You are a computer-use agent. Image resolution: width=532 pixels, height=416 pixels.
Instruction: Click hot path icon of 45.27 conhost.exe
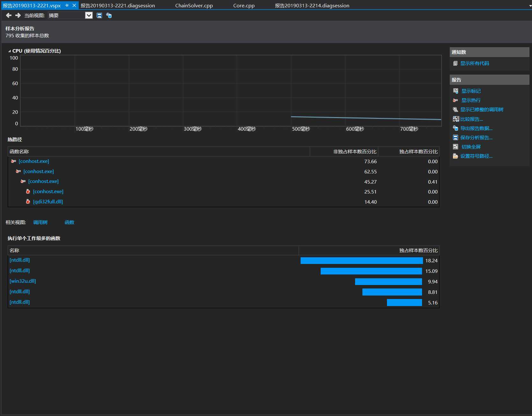[23, 181]
